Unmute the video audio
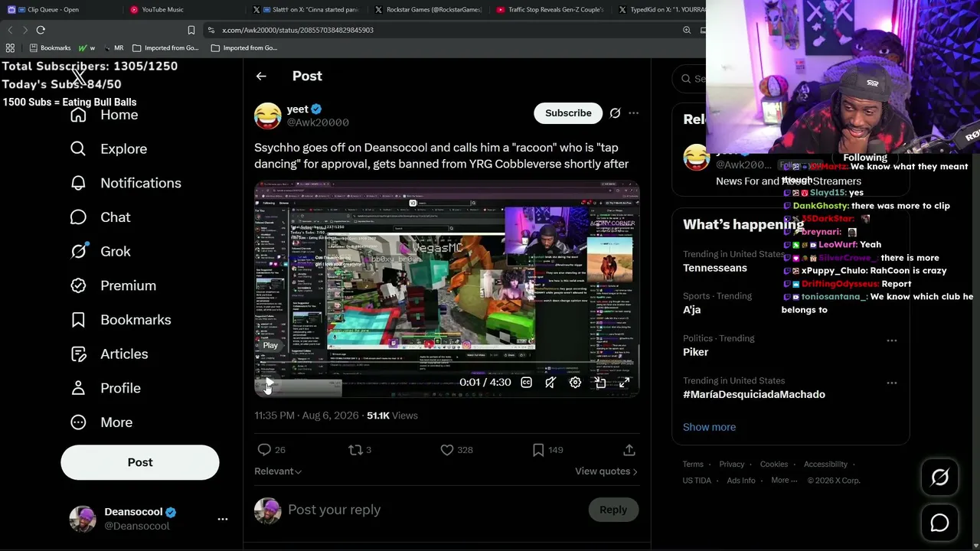This screenshot has width=980, height=551. pyautogui.click(x=550, y=383)
